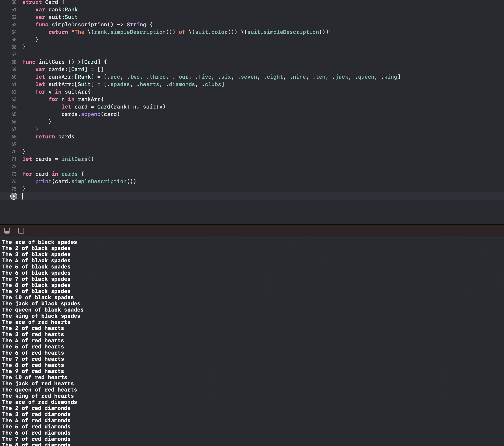Click console line 'The king of red hearts'

(38, 396)
